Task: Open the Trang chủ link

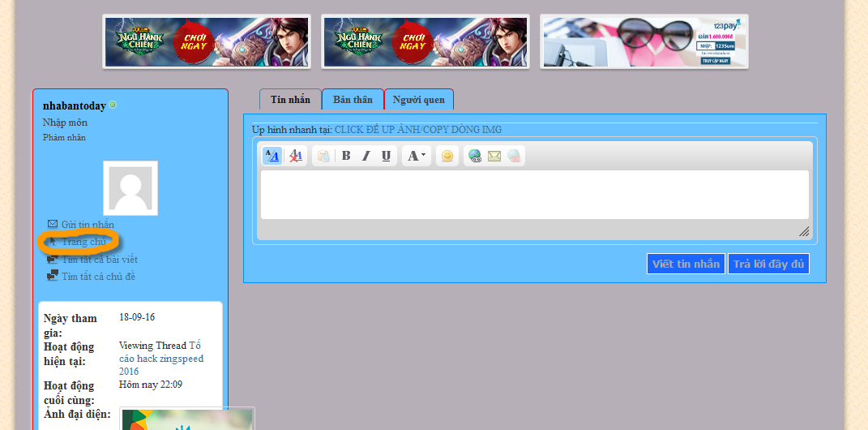Action: coord(83,242)
